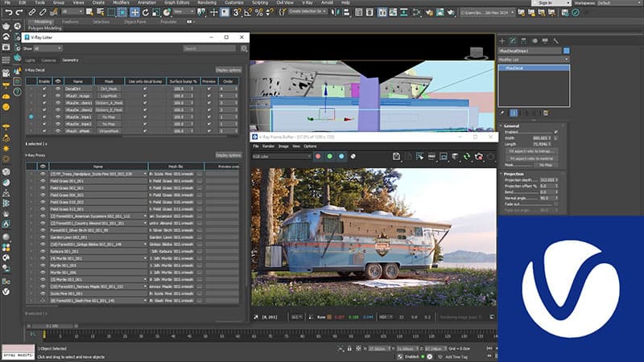Click the Redo arrow in the main toolbar
Screen dimensions: 644x362
[x=19, y=13]
